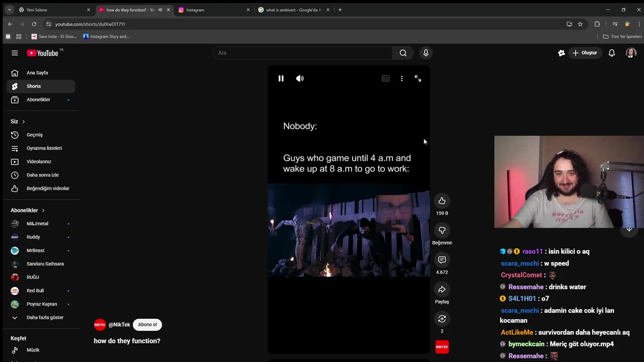Open Oynatma listeleri

(41, 148)
